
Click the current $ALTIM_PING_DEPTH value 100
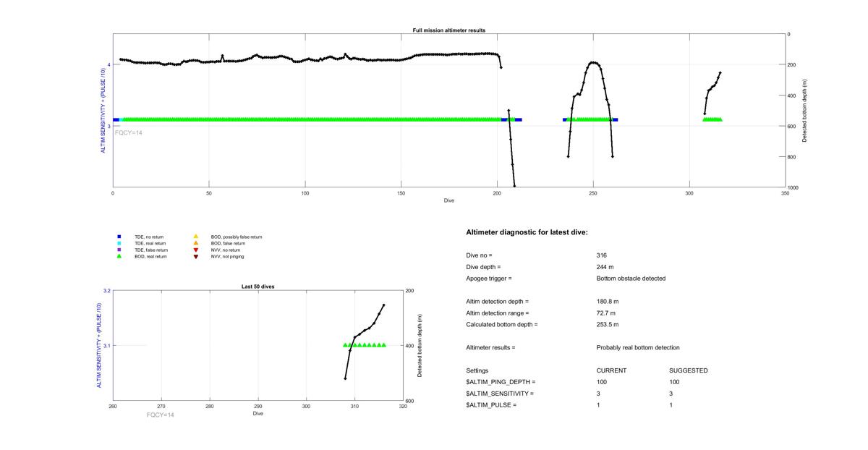point(602,382)
